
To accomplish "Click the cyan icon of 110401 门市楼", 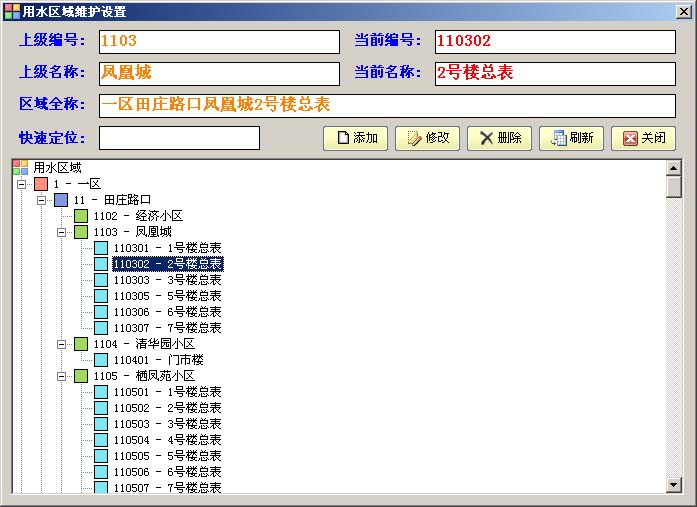I will tap(101, 360).
